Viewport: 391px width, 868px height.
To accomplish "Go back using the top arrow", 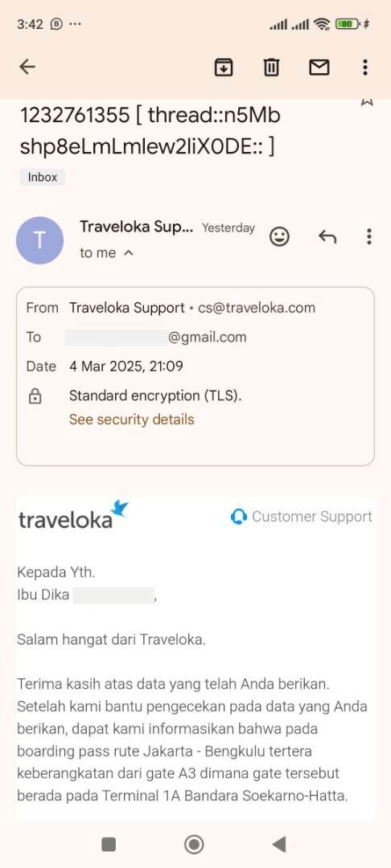I will tap(27, 67).
